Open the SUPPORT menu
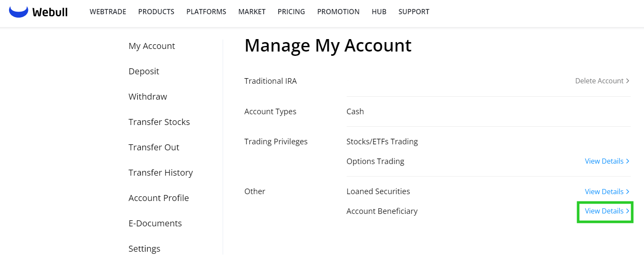The width and height of the screenshot is (644, 265). click(414, 12)
